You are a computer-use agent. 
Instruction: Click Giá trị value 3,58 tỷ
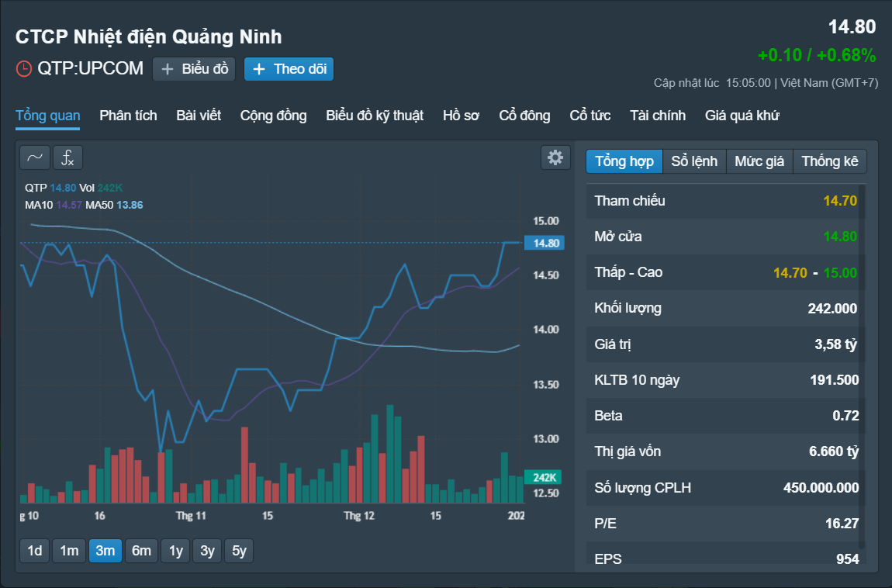pyautogui.click(x=835, y=344)
